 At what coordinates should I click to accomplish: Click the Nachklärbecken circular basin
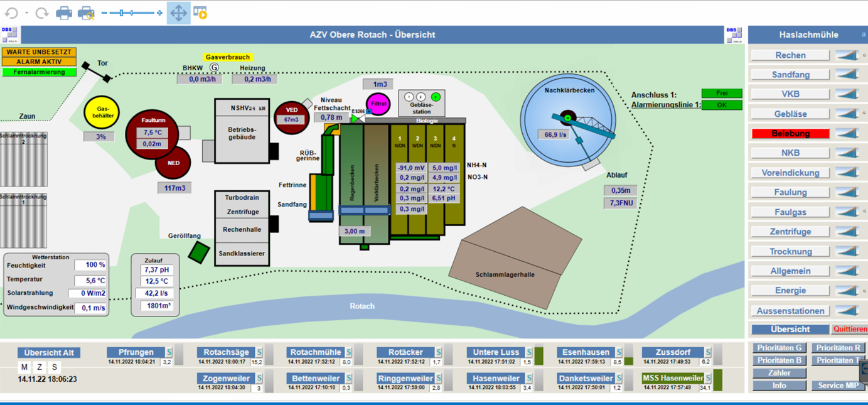567,119
